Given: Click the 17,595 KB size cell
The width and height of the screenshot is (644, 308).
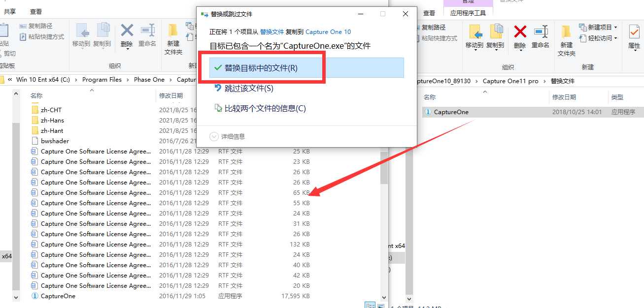Looking at the screenshot, I should pos(296,296).
